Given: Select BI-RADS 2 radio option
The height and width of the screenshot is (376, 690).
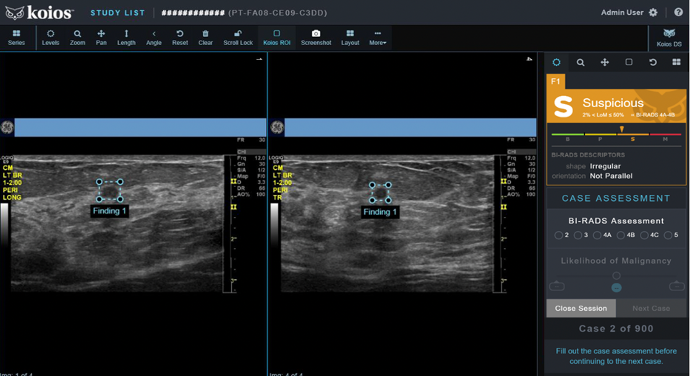Looking at the screenshot, I should point(558,235).
